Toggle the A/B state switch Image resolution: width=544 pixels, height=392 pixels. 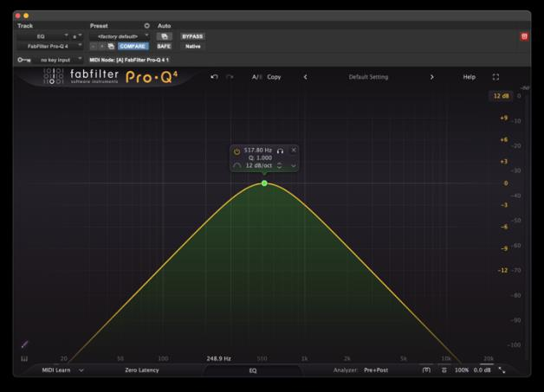pos(256,77)
